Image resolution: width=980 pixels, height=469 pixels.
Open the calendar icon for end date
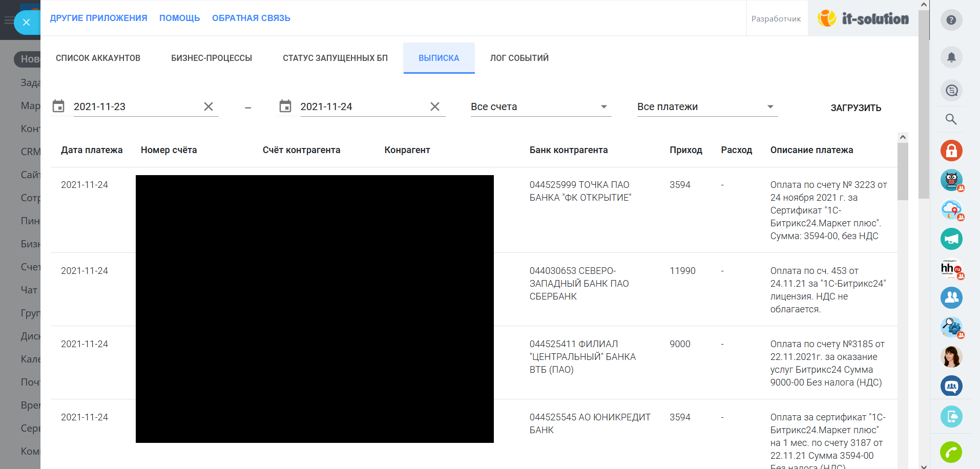click(285, 106)
